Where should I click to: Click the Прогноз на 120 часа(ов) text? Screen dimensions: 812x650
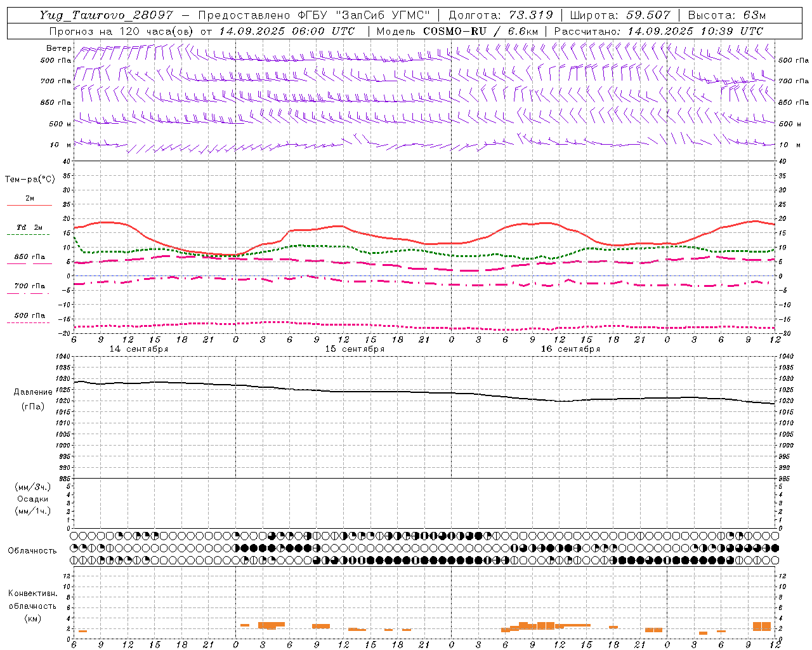click(x=122, y=31)
